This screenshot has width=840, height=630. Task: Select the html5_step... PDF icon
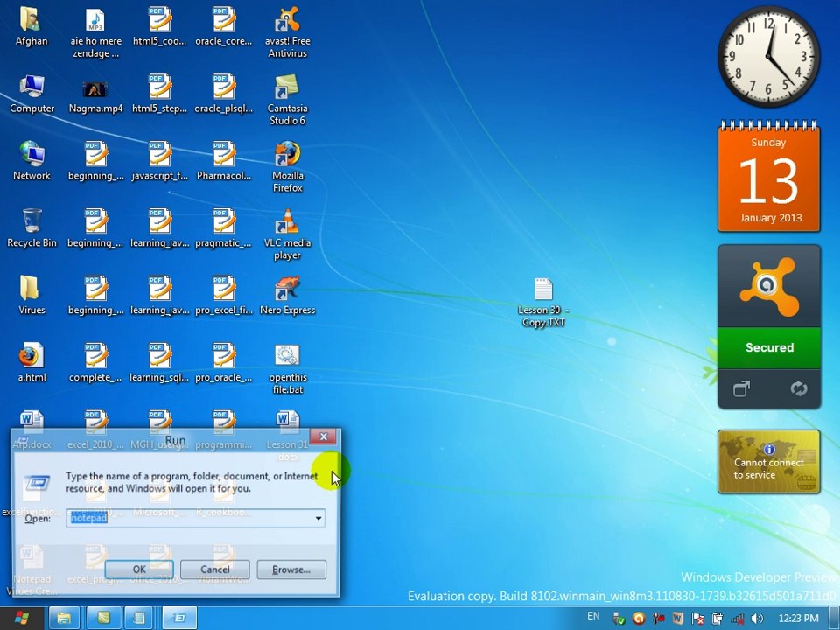click(x=159, y=94)
